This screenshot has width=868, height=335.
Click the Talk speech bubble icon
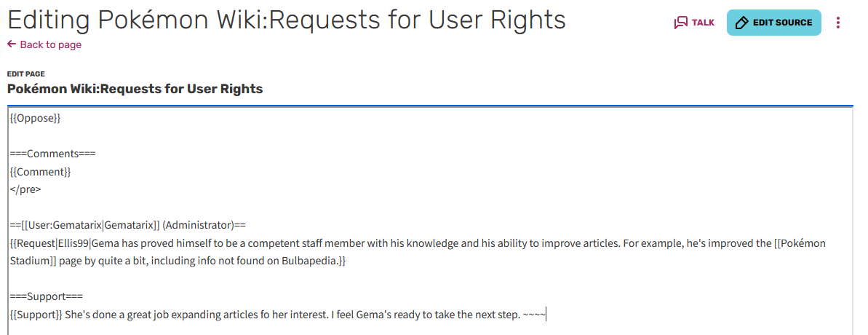pyautogui.click(x=681, y=23)
